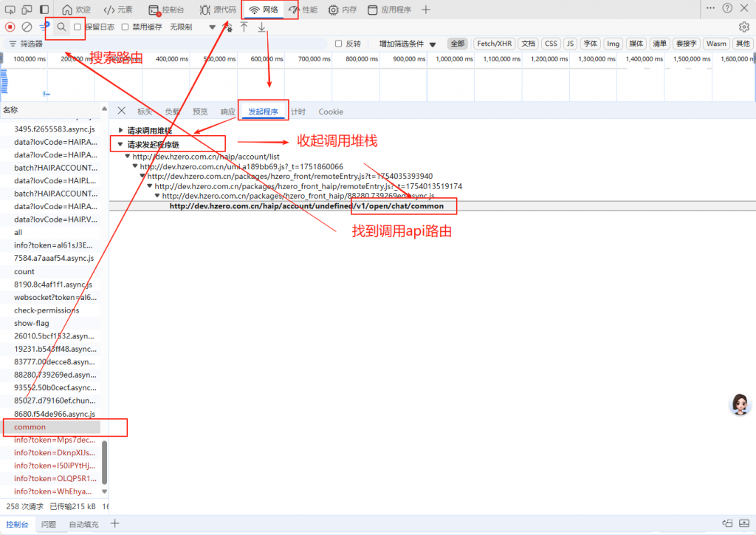Image resolution: width=756 pixels, height=535 pixels.
Task: Click the import HAR upload arrow
Action: click(244, 27)
